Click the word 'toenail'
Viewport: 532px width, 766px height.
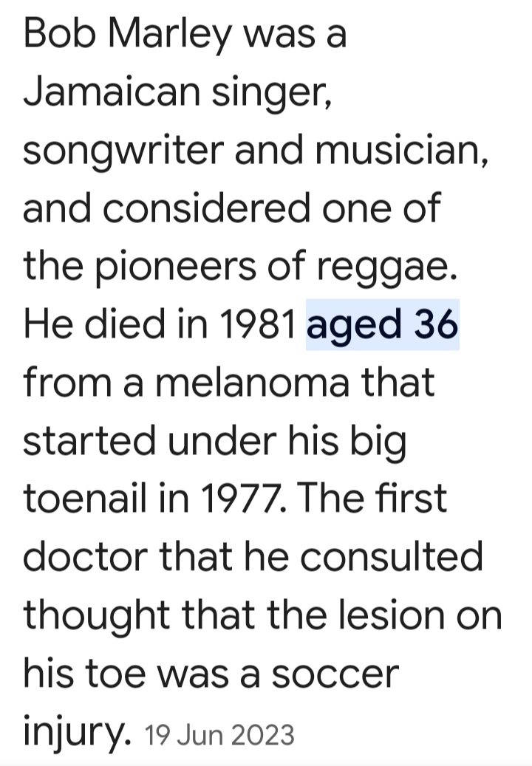(x=85, y=499)
